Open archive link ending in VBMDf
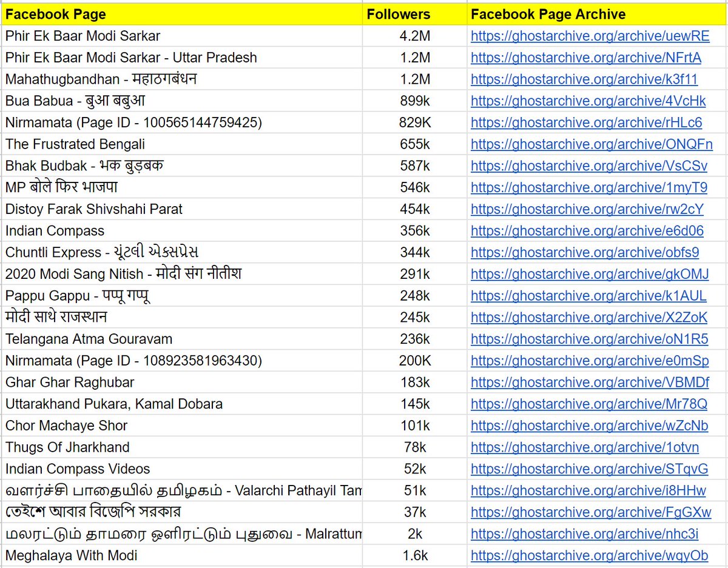Image resolution: width=728 pixels, height=568 pixels. (x=590, y=383)
